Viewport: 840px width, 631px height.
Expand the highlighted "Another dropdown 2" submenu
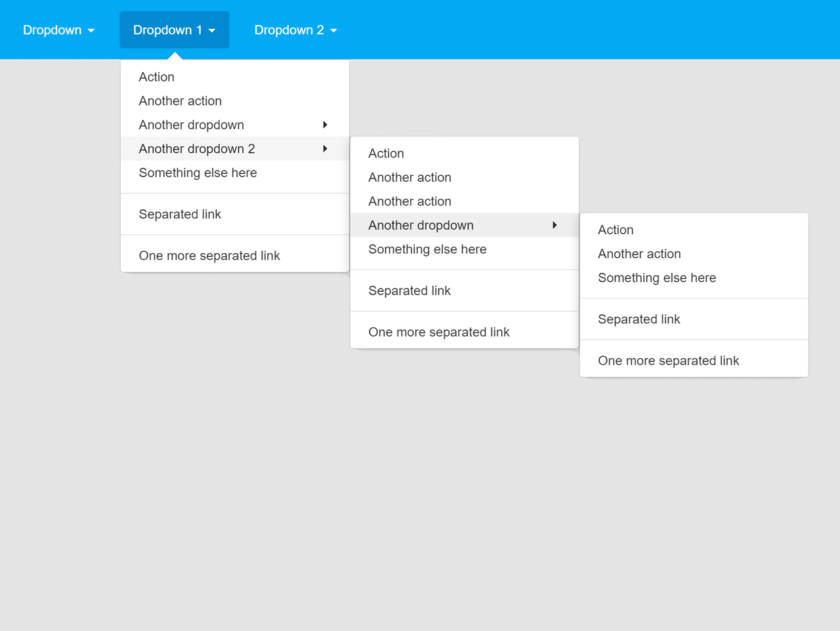196,148
